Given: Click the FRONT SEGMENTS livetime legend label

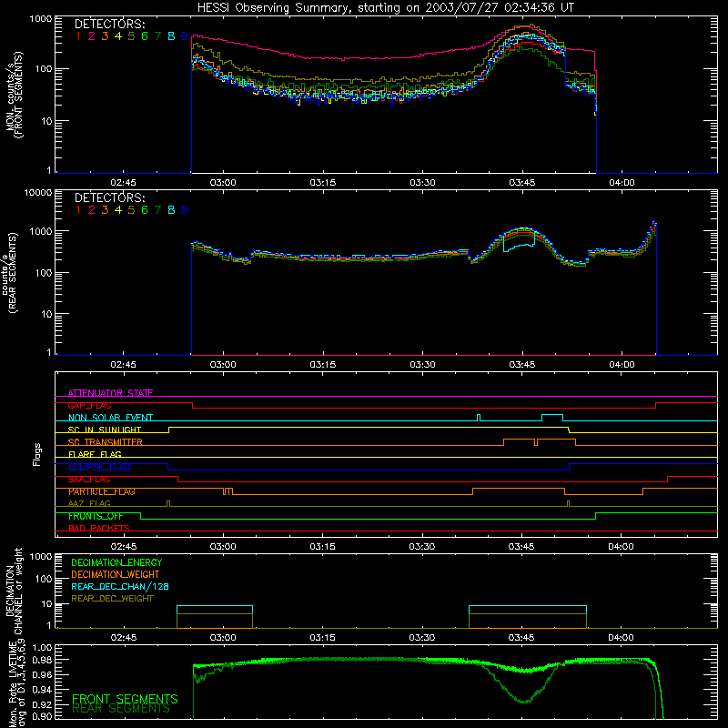Looking at the screenshot, I should pyautogui.click(x=125, y=699).
